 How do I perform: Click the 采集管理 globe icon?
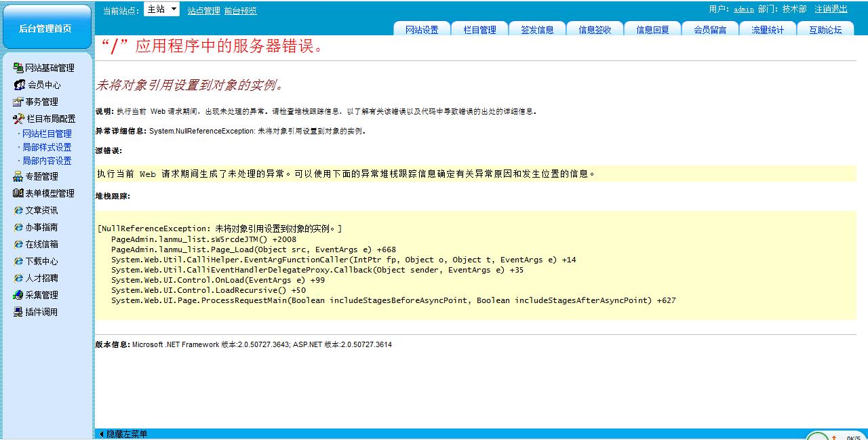coord(18,295)
